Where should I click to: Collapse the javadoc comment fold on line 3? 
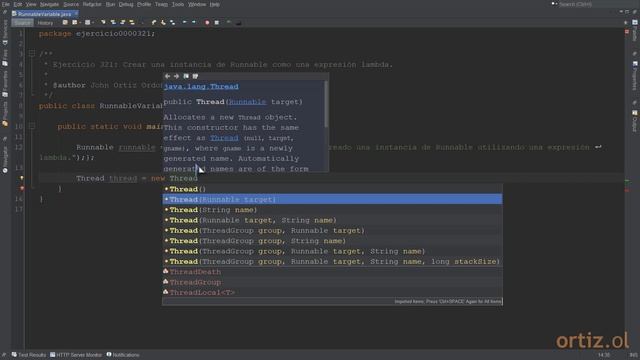(32, 53)
